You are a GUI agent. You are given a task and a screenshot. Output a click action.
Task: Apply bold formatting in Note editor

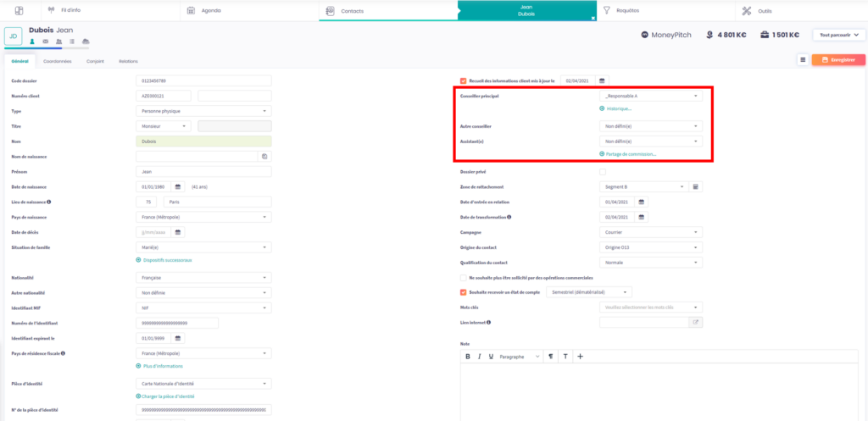[468, 357]
